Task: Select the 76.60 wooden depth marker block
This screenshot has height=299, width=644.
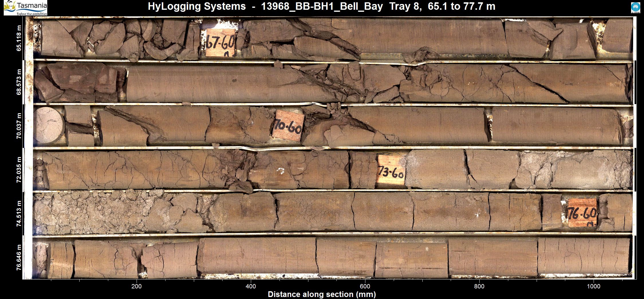Action: pos(582,212)
